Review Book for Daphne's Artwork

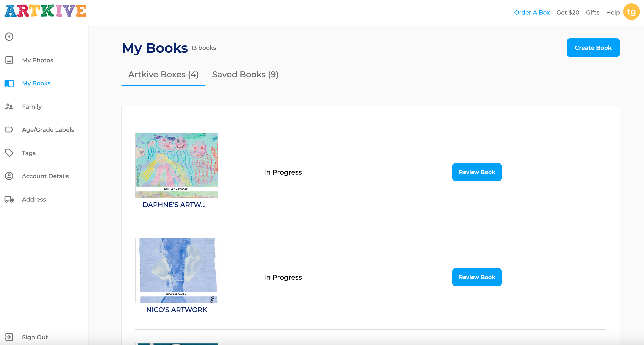click(x=477, y=172)
